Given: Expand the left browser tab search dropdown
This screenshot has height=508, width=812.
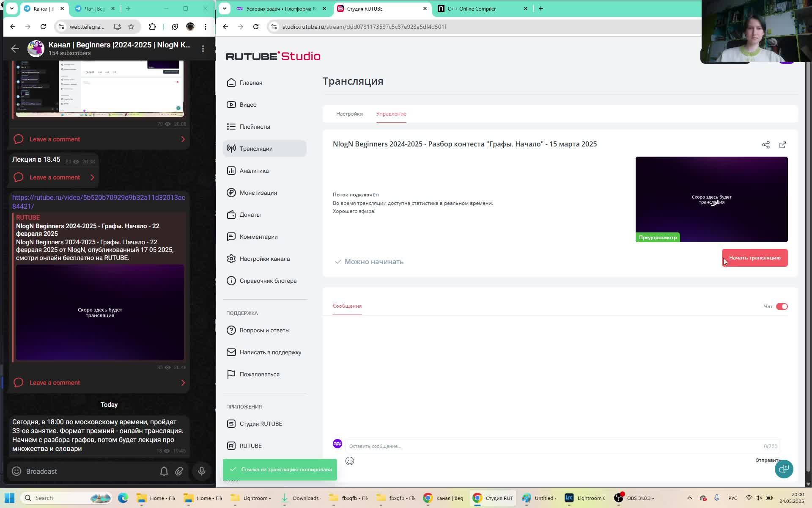Looking at the screenshot, I should tap(12, 8).
